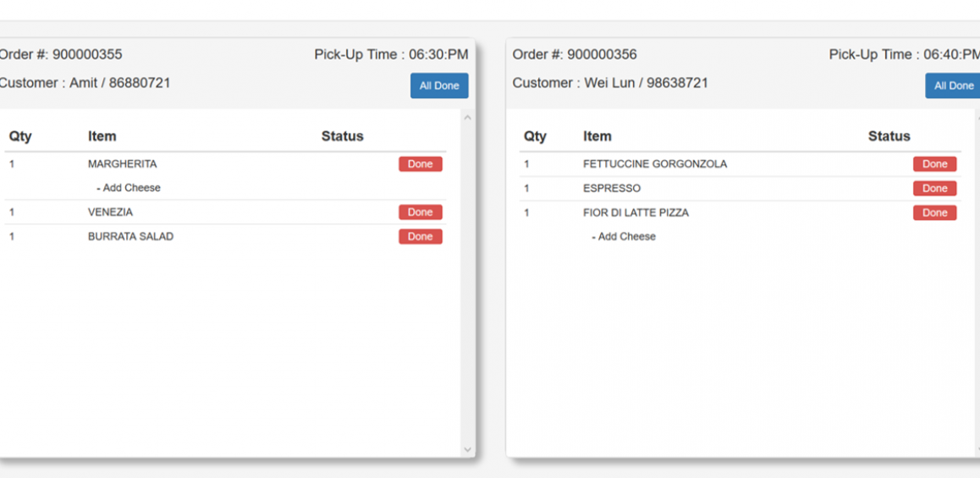Select the BURRATA SALAD item row
This screenshot has width=980, height=478.
(x=130, y=237)
